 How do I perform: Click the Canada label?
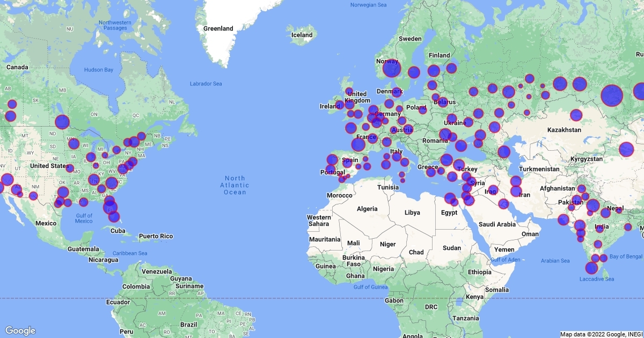tap(17, 67)
